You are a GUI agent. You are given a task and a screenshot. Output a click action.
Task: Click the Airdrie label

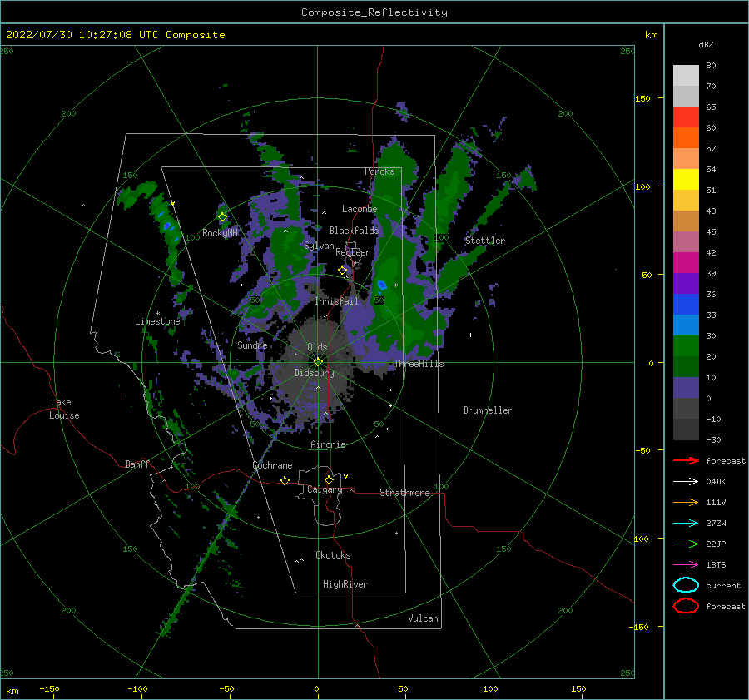tap(328, 444)
